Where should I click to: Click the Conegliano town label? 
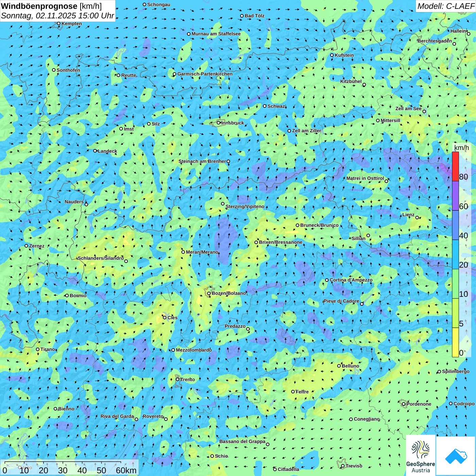tap(367, 419)
